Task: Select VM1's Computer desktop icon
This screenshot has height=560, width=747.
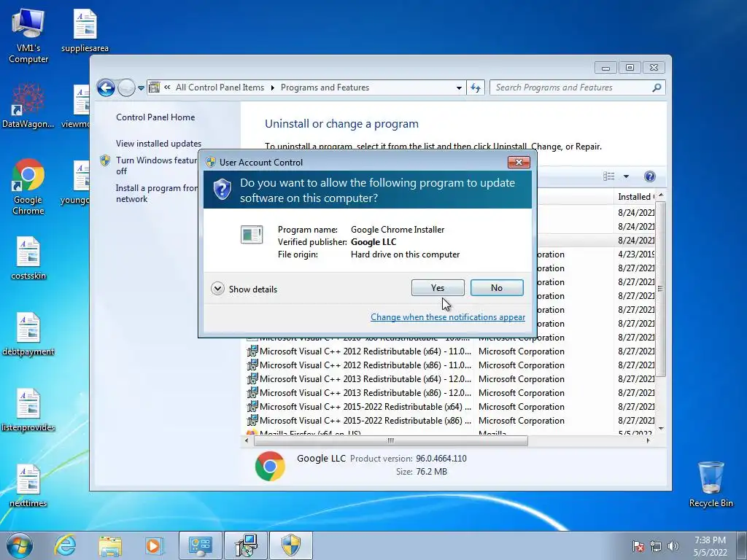Action: tap(28, 36)
